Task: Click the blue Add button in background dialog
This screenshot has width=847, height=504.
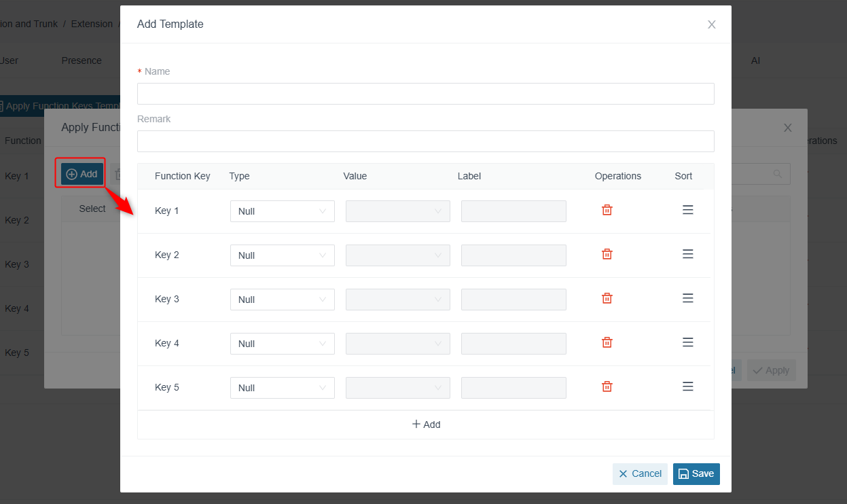Action: pos(82,174)
